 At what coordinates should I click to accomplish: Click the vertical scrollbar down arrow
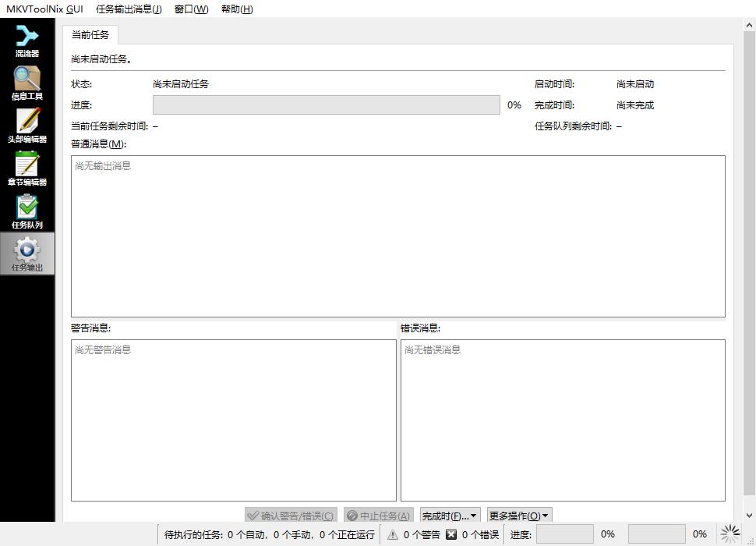pyautogui.click(x=749, y=515)
